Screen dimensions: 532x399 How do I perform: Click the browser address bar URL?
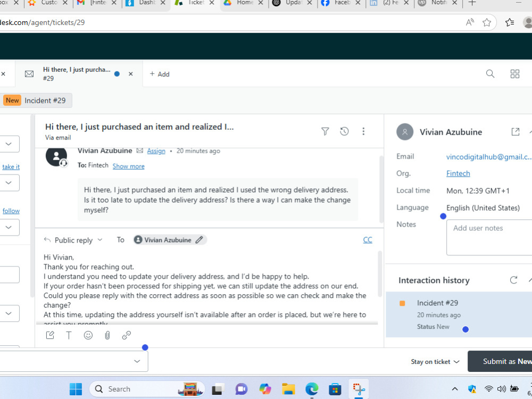click(43, 22)
